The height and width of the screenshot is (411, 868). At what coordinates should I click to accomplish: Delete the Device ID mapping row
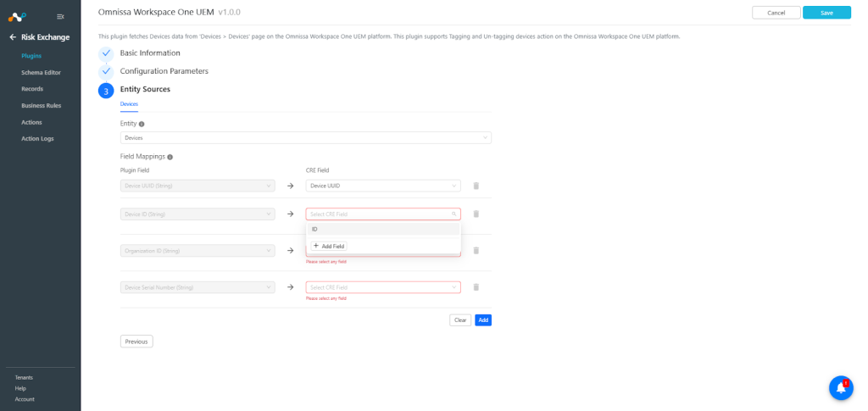point(476,214)
